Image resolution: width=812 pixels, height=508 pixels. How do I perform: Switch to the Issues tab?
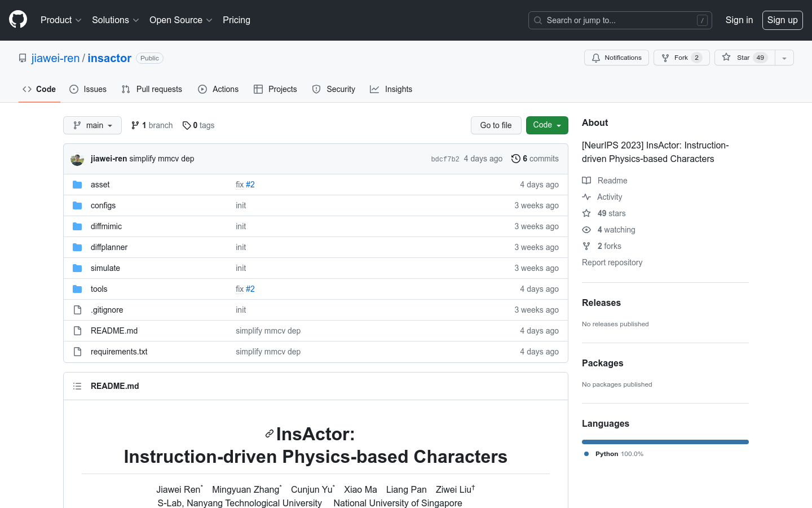point(88,89)
